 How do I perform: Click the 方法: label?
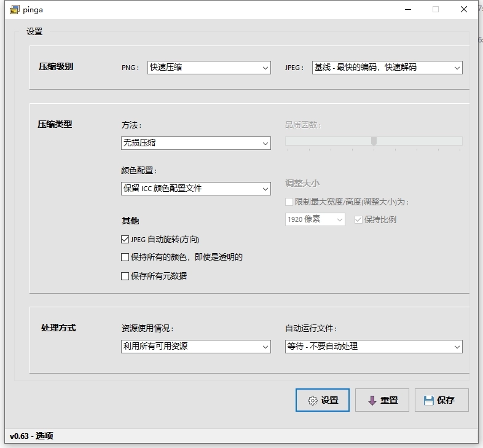coord(132,125)
